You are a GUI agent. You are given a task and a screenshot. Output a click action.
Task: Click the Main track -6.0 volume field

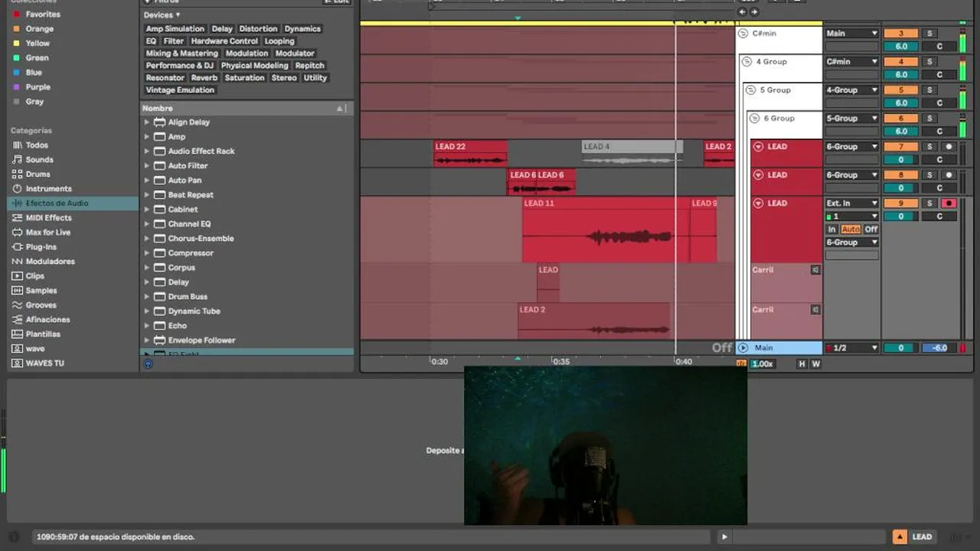tap(939, 347)
